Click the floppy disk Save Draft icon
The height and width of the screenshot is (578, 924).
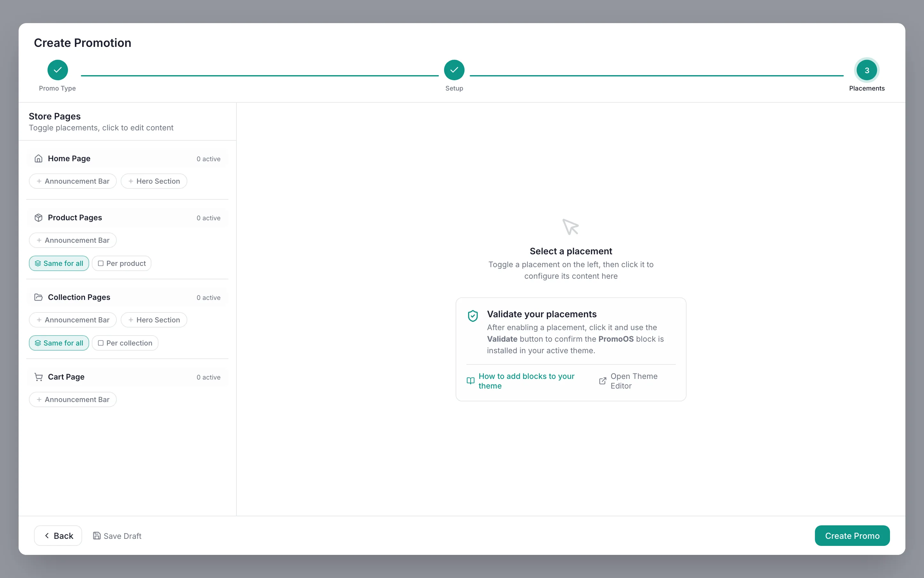(x=97, y=536)
